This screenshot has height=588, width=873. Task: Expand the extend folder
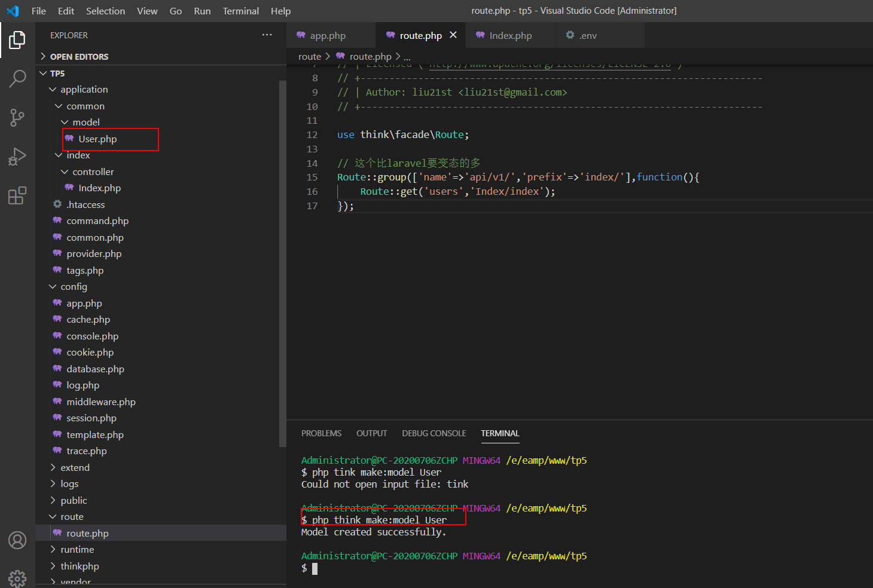[75, 468]
